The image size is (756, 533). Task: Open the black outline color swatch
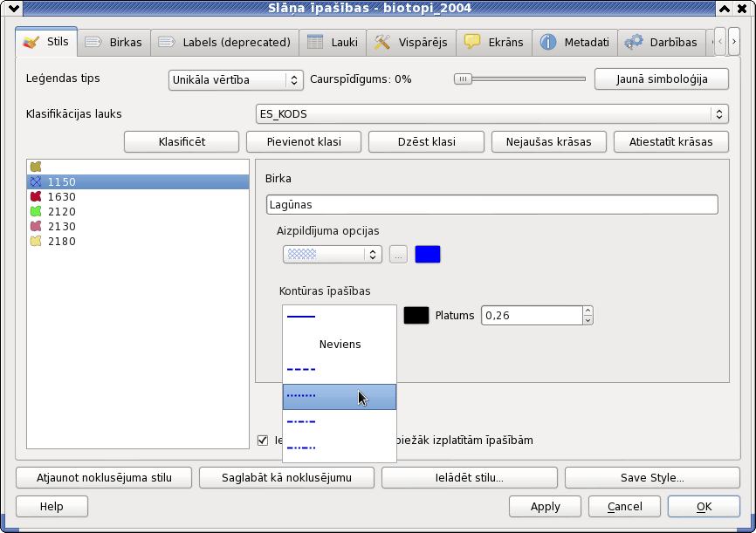416,315
